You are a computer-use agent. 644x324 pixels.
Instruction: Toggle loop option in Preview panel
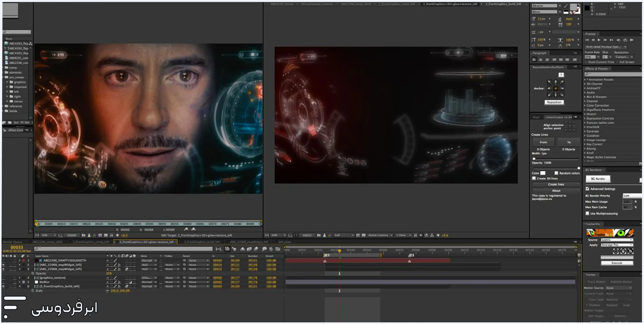click(x=625, y=40)
